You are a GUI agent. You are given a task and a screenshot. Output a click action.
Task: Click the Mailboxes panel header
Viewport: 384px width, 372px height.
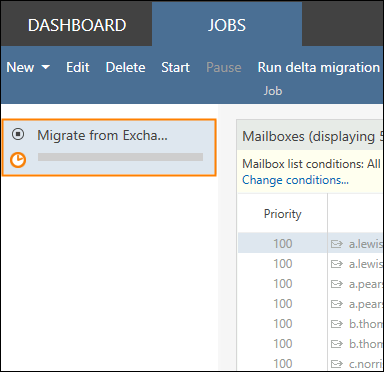310,136
